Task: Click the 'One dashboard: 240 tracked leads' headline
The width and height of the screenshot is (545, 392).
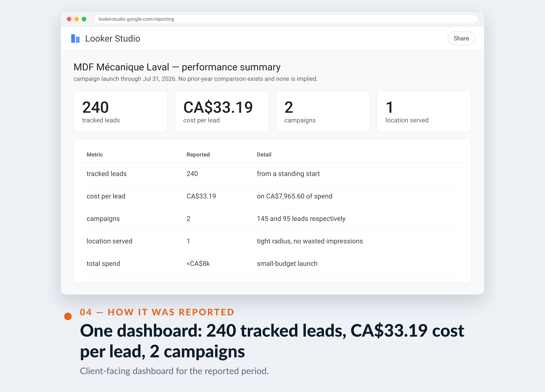Action: [x=272, y=341]
